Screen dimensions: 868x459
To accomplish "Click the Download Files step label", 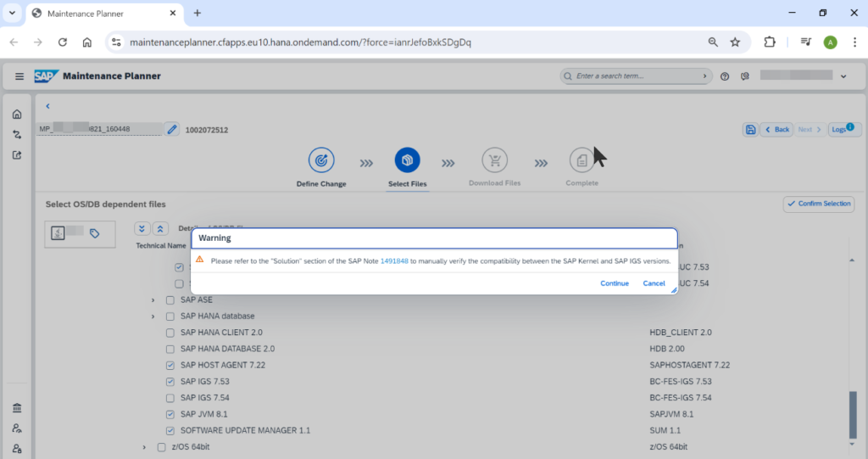I will click(x=494, y=183).
